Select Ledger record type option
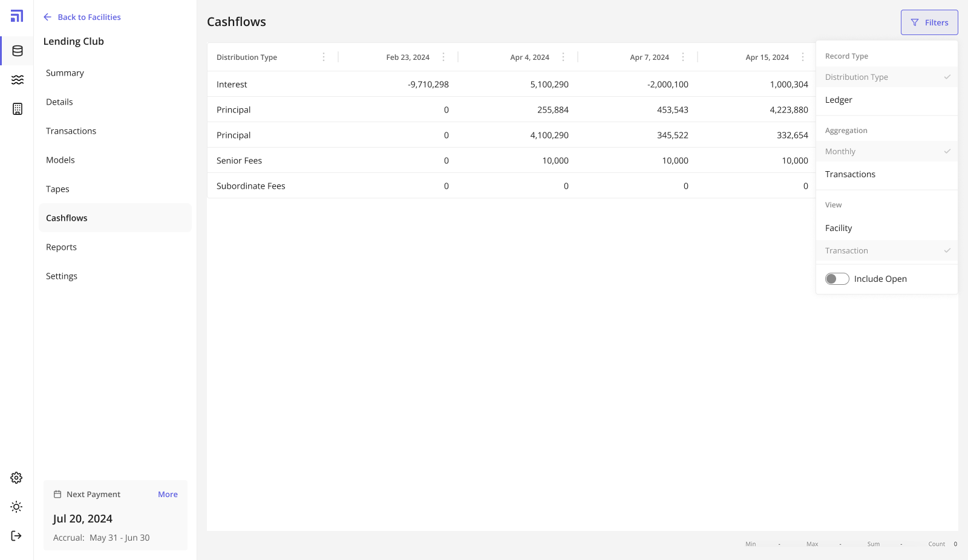The height and width of the screenshot is (560, 968). pyautogui.click(x=839, y=100)
